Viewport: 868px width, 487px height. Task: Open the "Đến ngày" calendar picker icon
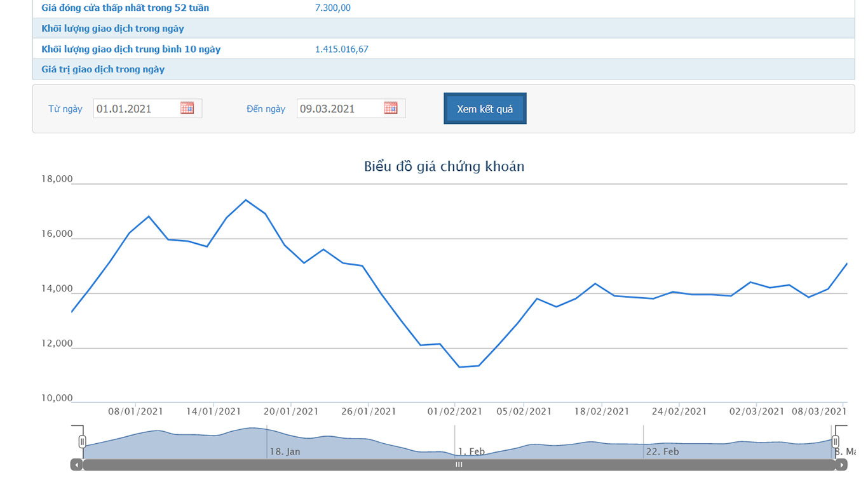[x=390, y=108]
